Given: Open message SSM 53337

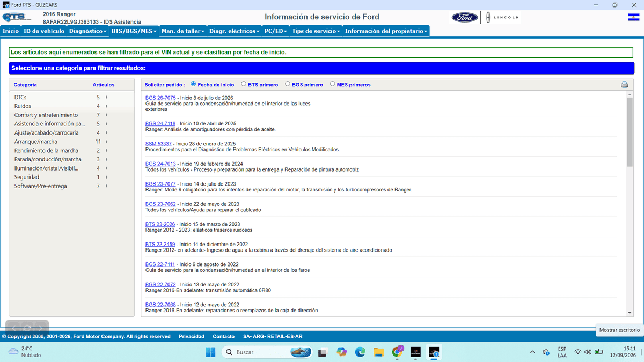Looking at the screenshot, I should 158,144.
